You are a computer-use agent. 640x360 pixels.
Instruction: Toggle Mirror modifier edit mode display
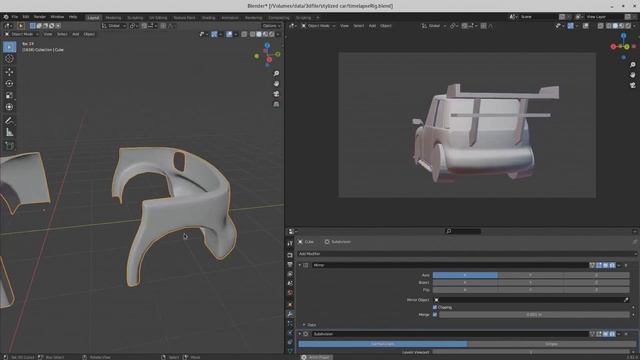tap(599, 265)
